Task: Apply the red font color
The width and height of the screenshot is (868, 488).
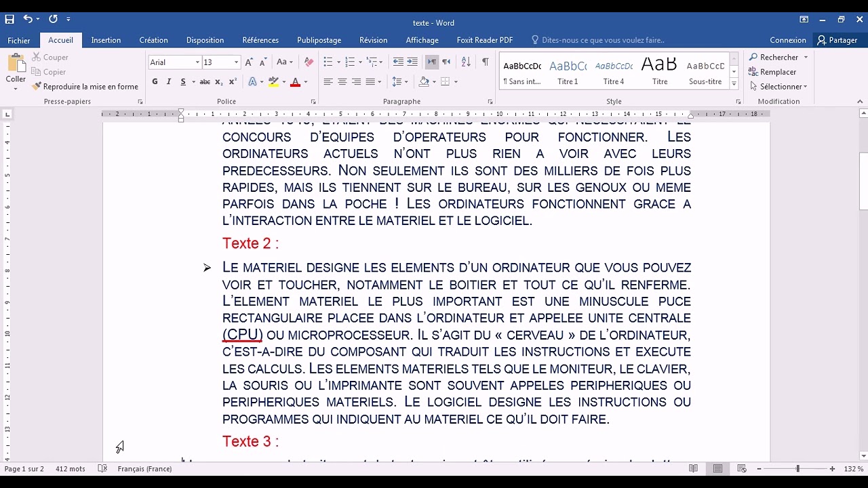Action: pos(295,82)
